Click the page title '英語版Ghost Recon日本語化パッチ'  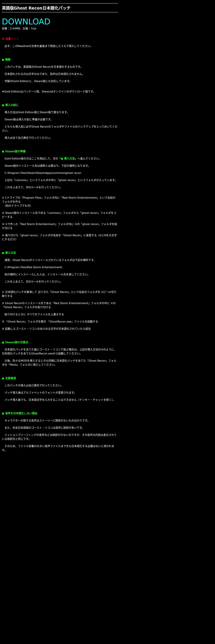36,8
